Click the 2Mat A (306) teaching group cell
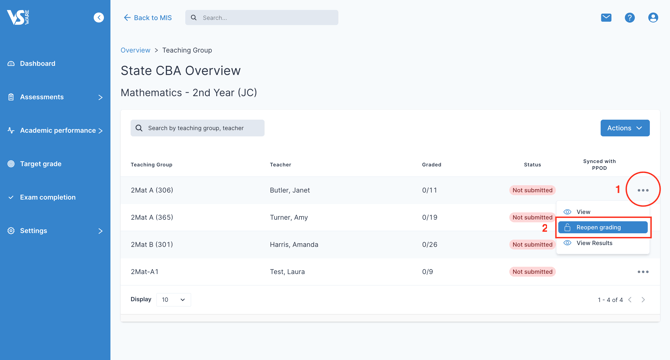This screenshot has width=670, height=360. [152, 190]
